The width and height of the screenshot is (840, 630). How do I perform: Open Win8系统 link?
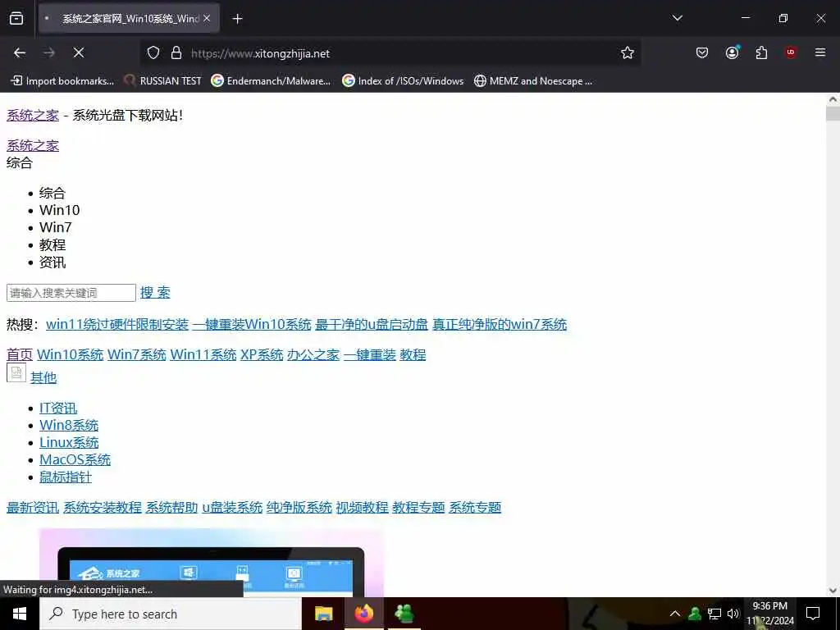coord(69,426)
